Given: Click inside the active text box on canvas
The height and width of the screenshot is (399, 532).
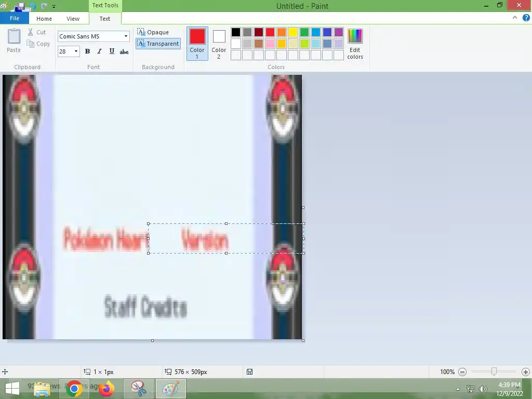Looking at the screenshot, I should pyautogui.click(x=226, y=238).
